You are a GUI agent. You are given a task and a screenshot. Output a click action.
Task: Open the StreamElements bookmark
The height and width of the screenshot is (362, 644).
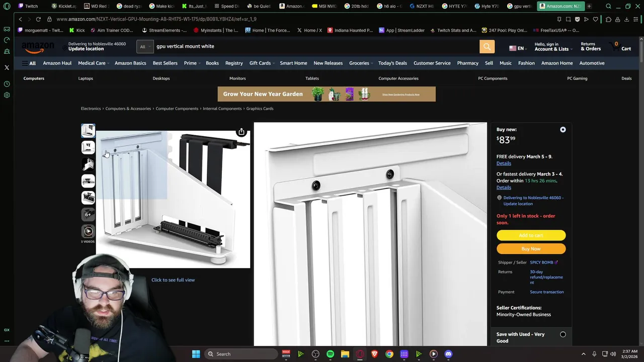click(164, 30)
